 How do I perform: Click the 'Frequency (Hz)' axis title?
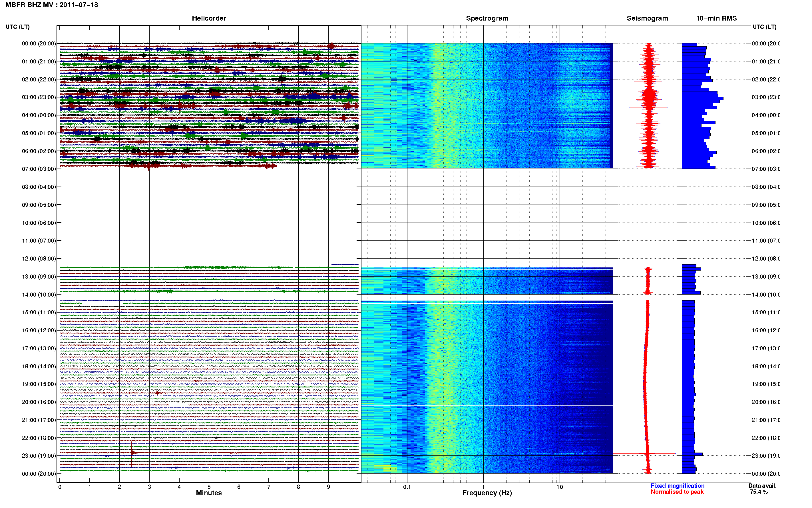(x=487, y=493)
